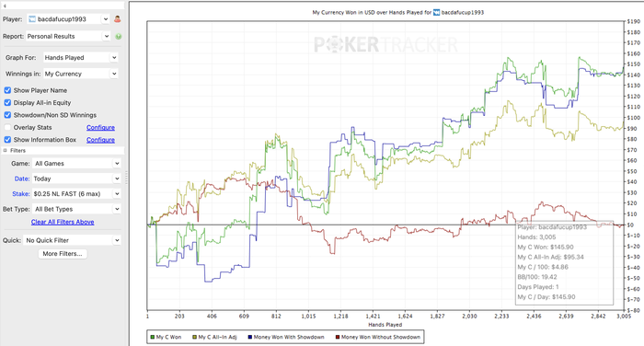Click the sidebar splitter handle
Image resolution: width=644 pixels, height=346 pixels.
point(127,178)
